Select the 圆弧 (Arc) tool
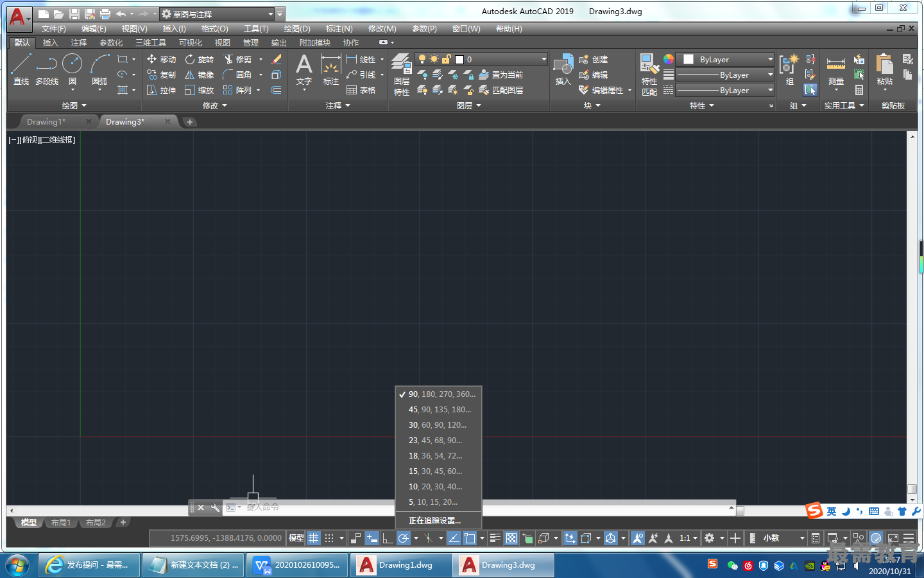 (99, 69)
